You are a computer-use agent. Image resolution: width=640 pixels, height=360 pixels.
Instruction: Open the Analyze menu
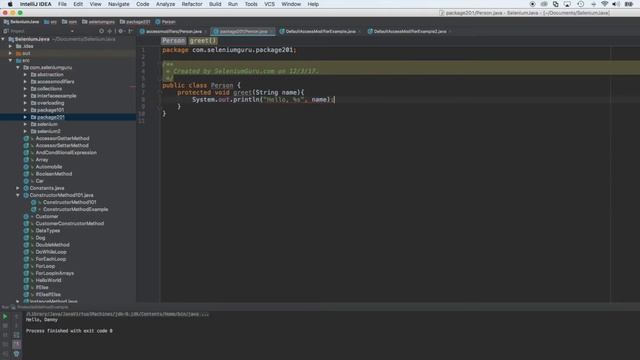coord(165,4)
